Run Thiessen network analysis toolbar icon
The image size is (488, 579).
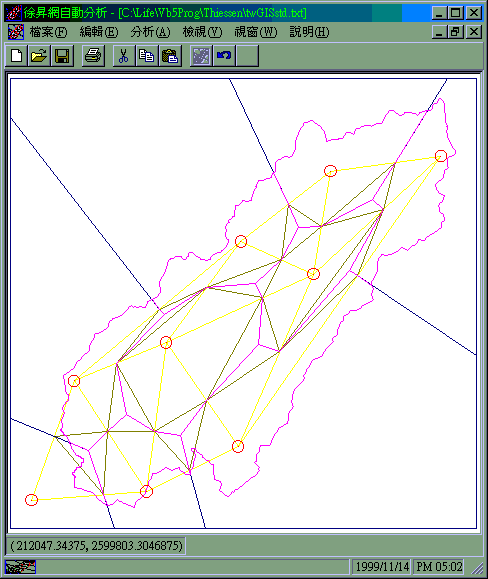coord(201,56)
